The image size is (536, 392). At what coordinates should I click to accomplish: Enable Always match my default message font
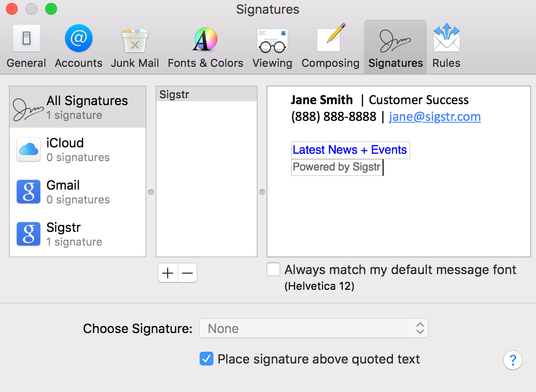pos(273,269)
